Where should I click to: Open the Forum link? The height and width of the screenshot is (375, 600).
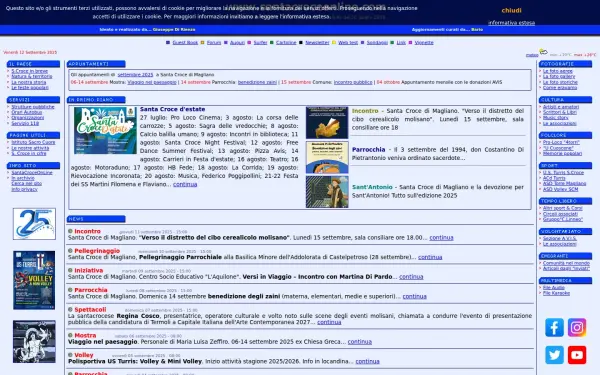pyautogui.click(x=214, y=42)
